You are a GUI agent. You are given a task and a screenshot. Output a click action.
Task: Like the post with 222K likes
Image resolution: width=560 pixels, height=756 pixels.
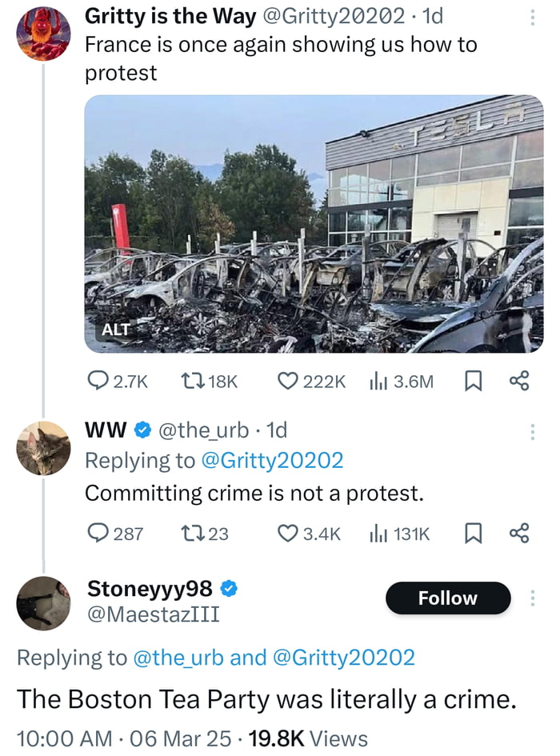pos(288,382)
